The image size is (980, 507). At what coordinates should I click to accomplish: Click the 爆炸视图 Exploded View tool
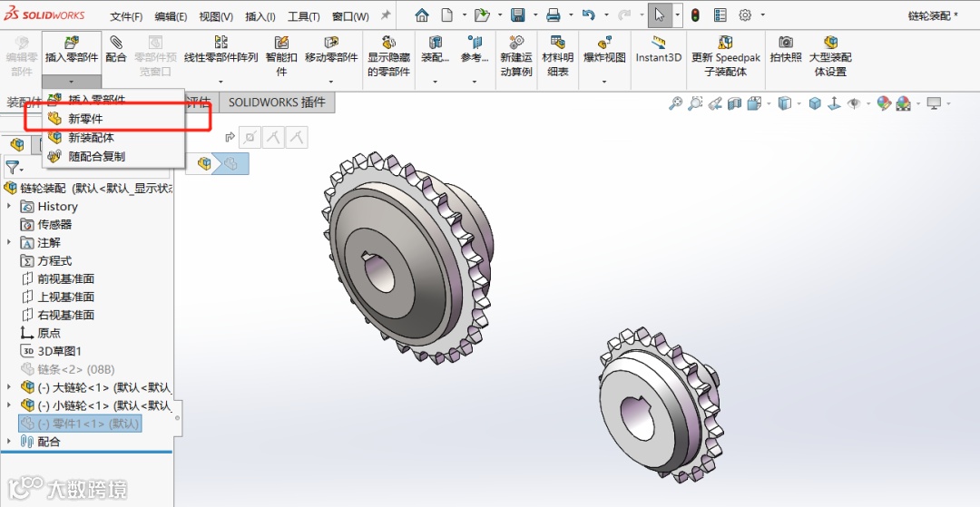click(x=604, y=49)
